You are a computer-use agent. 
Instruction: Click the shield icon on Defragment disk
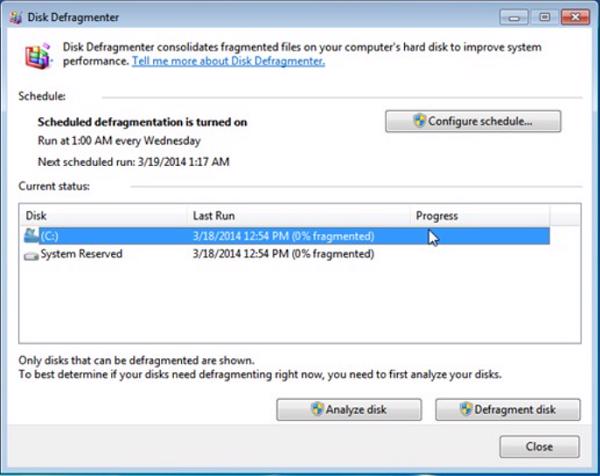click(x=466, y=410)
